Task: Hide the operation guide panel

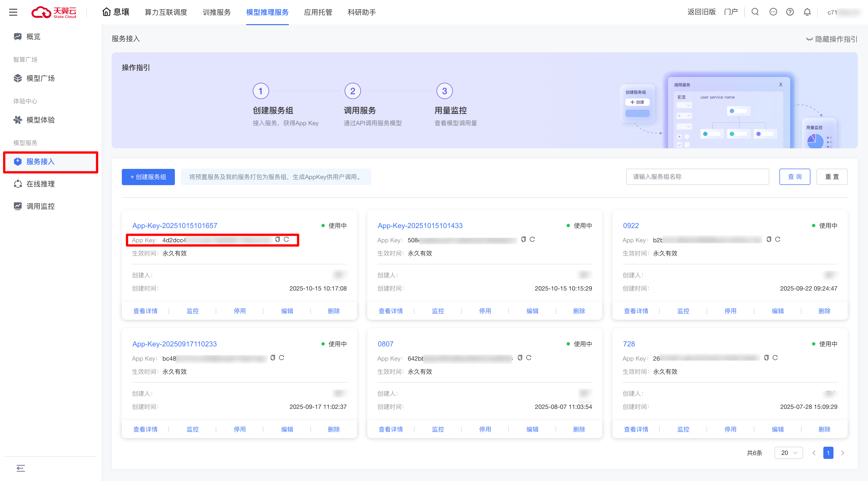Action: (x=832, y=39)
